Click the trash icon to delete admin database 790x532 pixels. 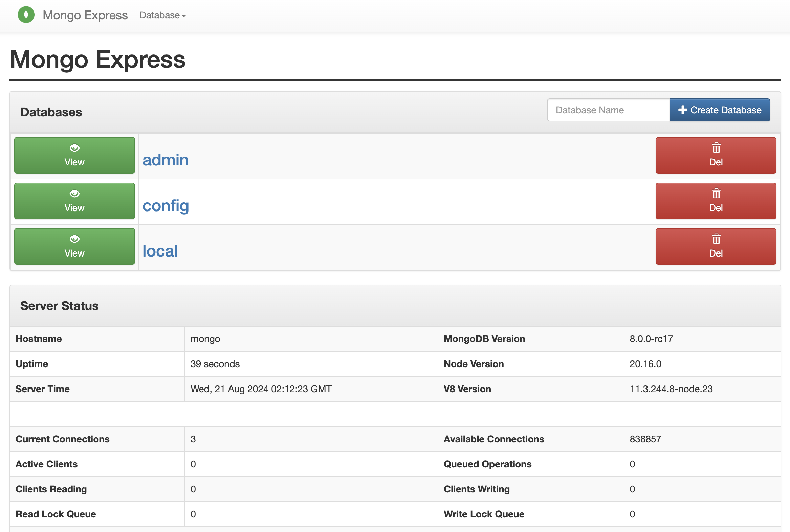716,148
